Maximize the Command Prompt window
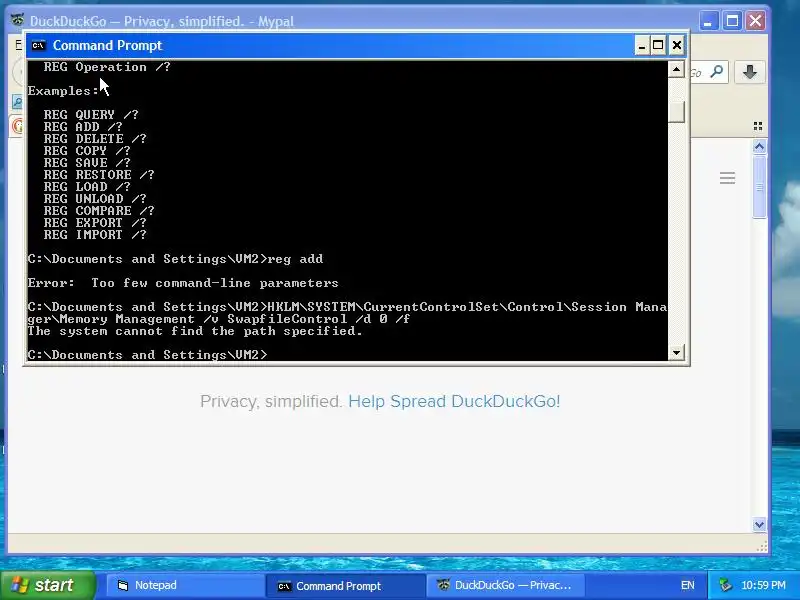 tap(658, 45)
